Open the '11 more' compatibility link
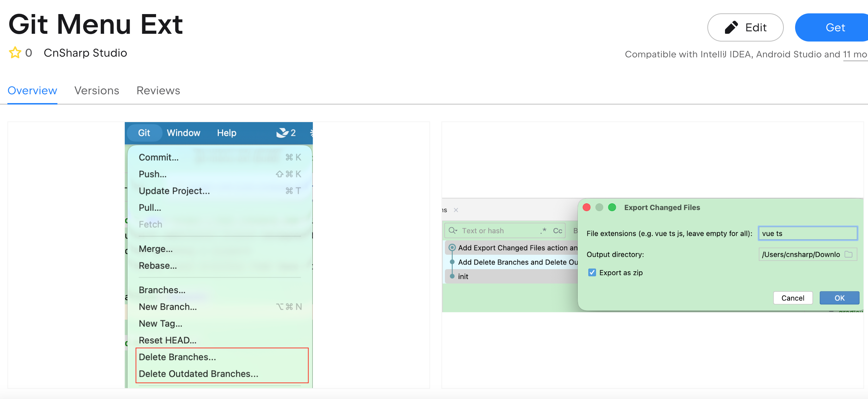Image resolution: width=868 pixels, height=399 pixels. pyautogui.click(x=855, y=55)
